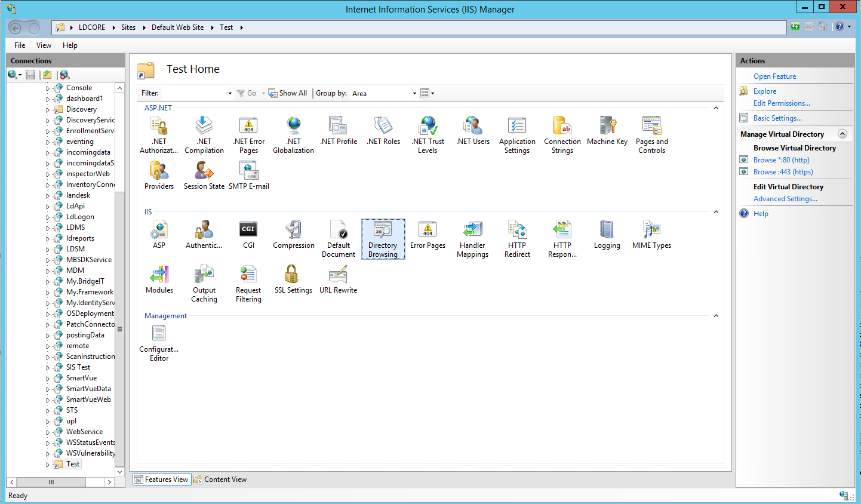
Task: Open the Authentication feature
Action: (204, 235)
